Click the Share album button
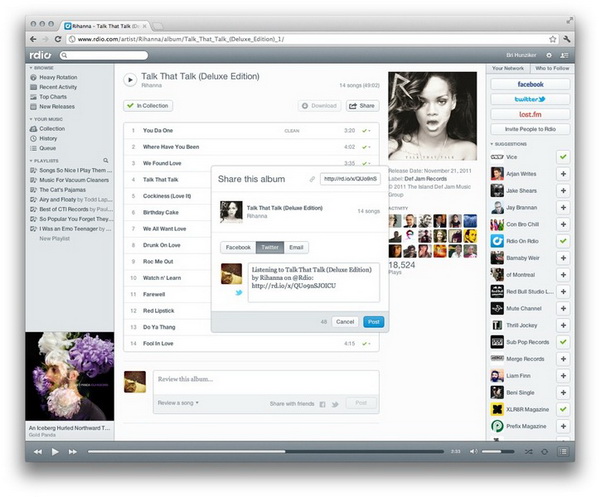 click(362, 106)
